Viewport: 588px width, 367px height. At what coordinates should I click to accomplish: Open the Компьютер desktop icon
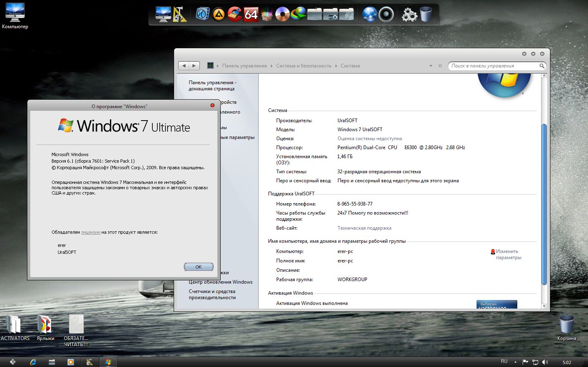(x=15, y=16)
